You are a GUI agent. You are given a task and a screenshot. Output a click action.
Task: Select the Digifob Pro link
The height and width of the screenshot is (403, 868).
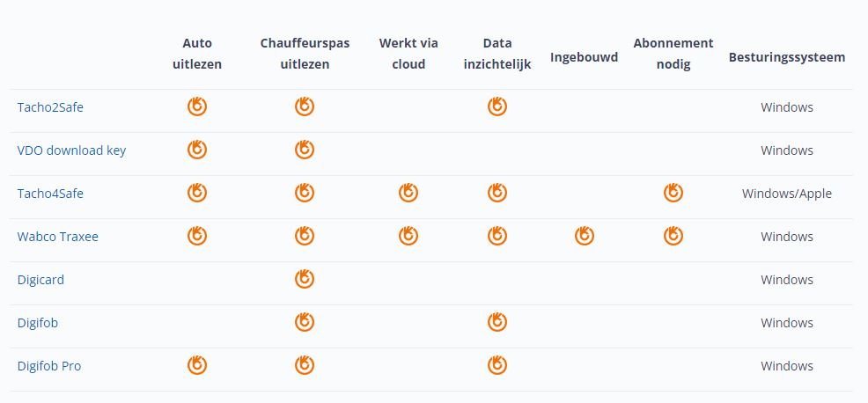[x=49, y=366]
